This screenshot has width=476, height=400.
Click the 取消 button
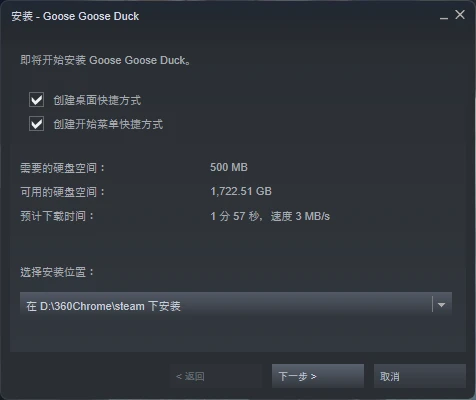420,376
